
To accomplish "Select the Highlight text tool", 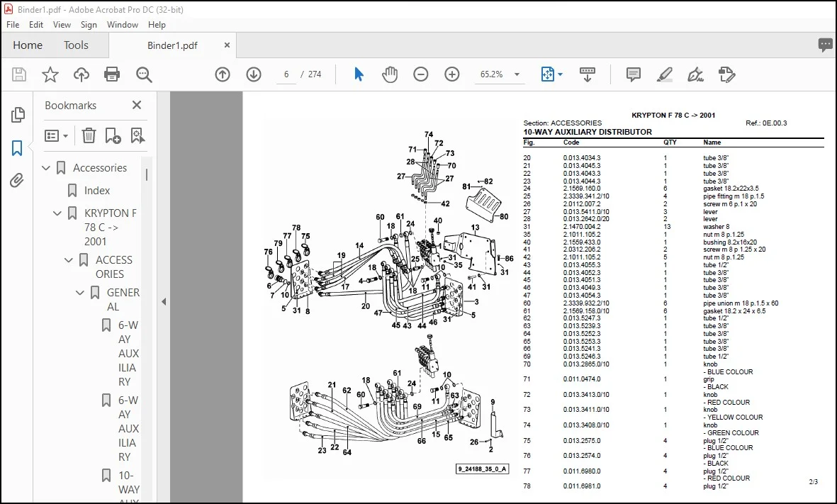I will tap(665, 74).
